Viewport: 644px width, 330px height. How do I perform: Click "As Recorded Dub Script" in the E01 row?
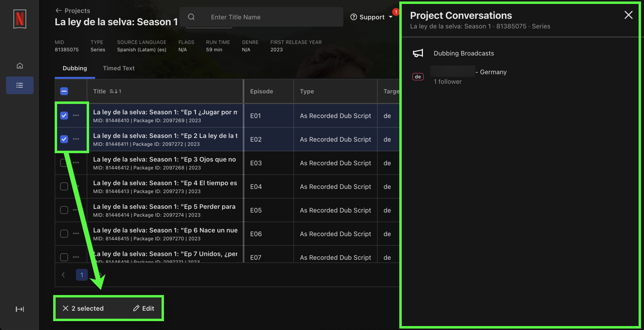[335, 116]
